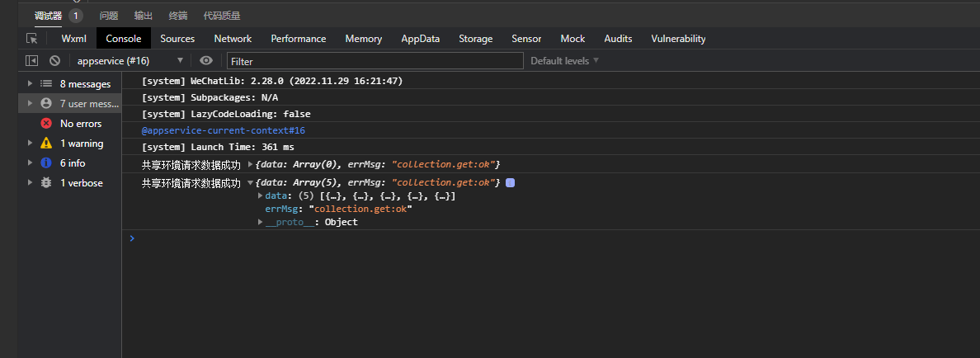Toggle the console sidebar panel icon
The image size is (980, 358).
[x=32, y=60]
